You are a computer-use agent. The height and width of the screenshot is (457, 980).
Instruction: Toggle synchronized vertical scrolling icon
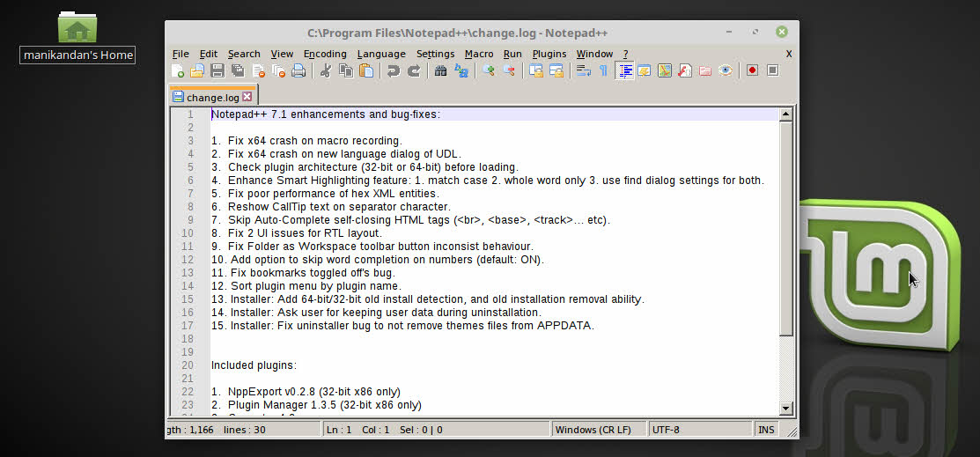[x=535, y=70]
